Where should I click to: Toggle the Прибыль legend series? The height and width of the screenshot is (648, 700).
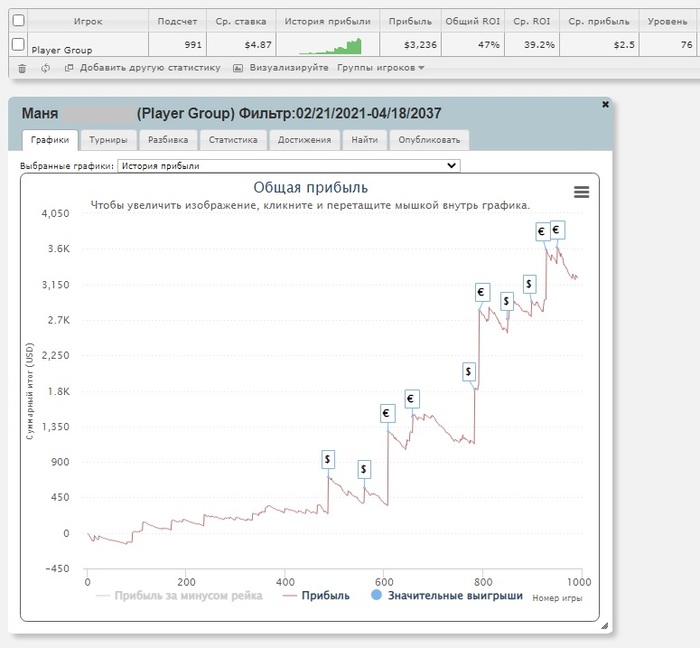317,596
